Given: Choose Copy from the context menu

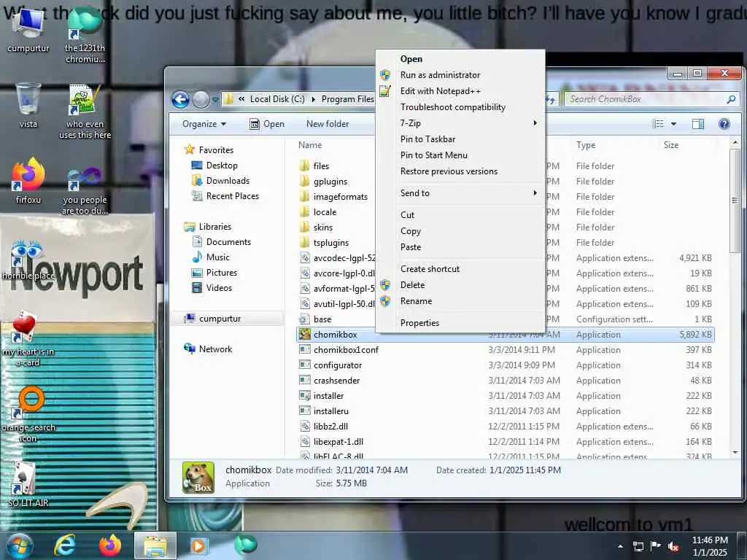Looking at the screenshot, I should 460,231.
